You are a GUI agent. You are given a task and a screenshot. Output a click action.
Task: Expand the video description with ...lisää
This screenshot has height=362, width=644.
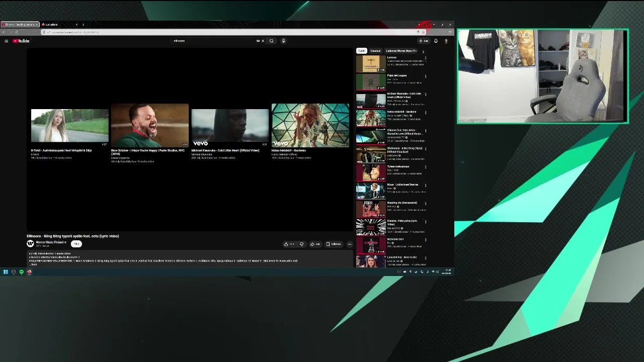click(x=33, y=264)
